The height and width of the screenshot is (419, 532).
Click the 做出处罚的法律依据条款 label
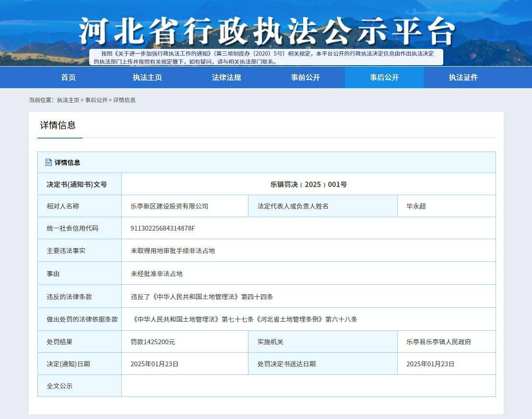click(x=82, y=319)
